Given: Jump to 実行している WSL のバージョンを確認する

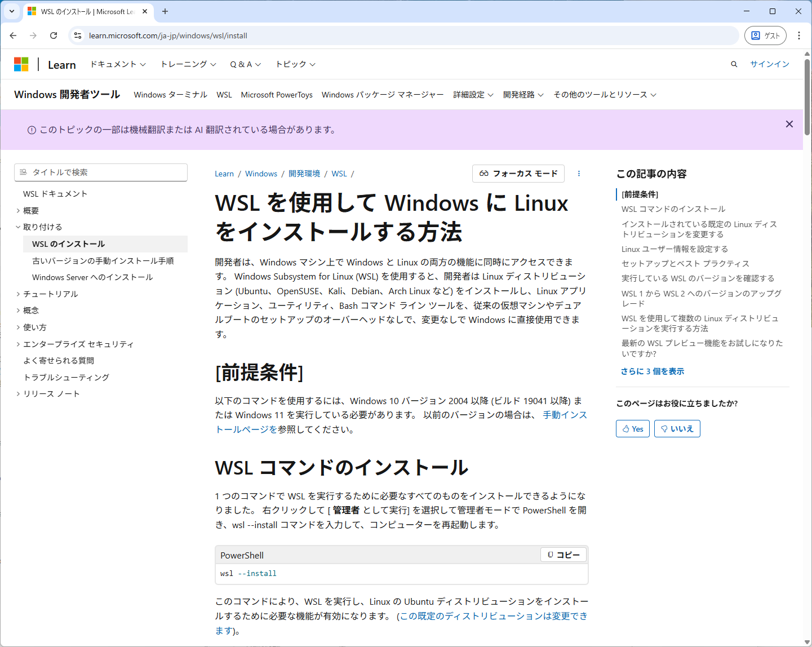Looking at the screenshot, I should coord(698,278).
